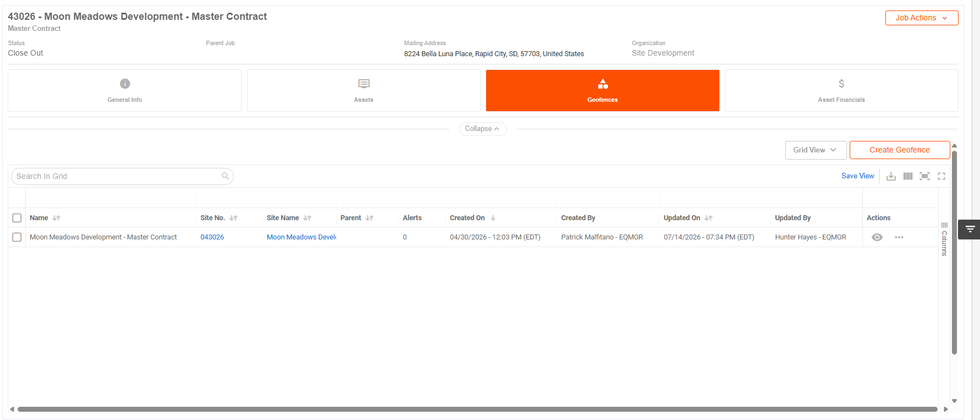980x420 pixels.
Task: Click the vertical scrollbar of the page
Action: click(954, 252)
